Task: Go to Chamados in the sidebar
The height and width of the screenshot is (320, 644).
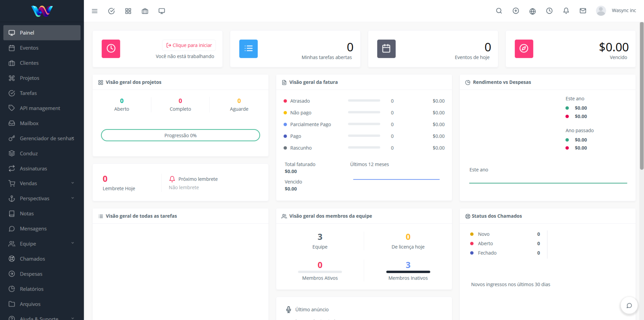Action: (x=32, y=259)
